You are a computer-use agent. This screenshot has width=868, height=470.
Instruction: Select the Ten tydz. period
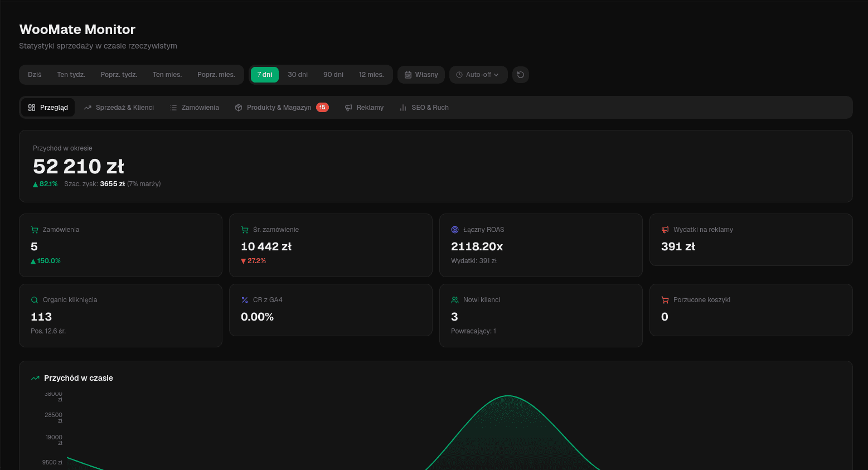71,75
